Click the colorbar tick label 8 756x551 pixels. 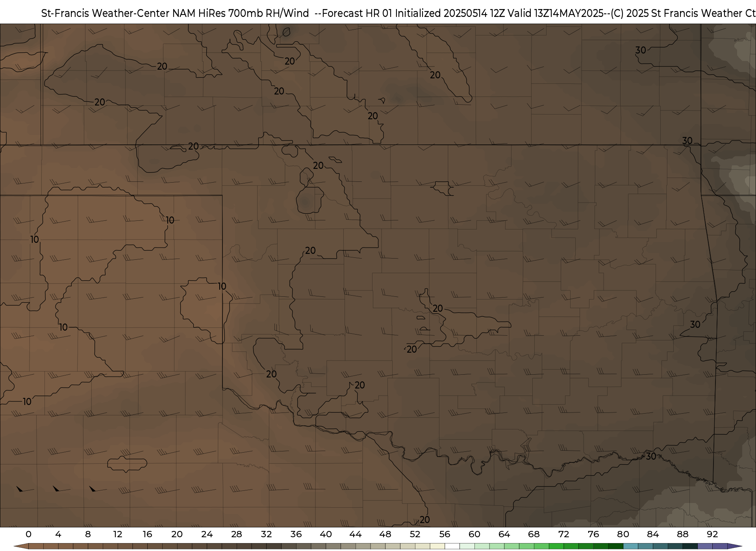coord(88,534)
